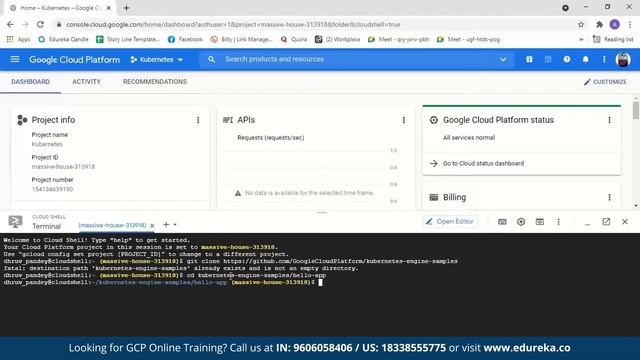640x360 pixels.
Task: Click 'All services normal' status text
Action: pyautogui.click(x=469, y=138)
